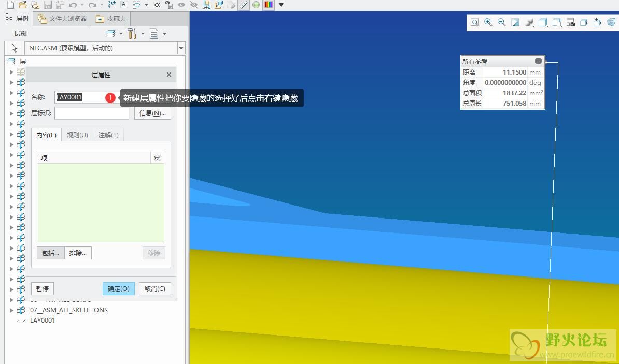Click the 暂停 button
The image size is (619, 364).
click(42, 289)
